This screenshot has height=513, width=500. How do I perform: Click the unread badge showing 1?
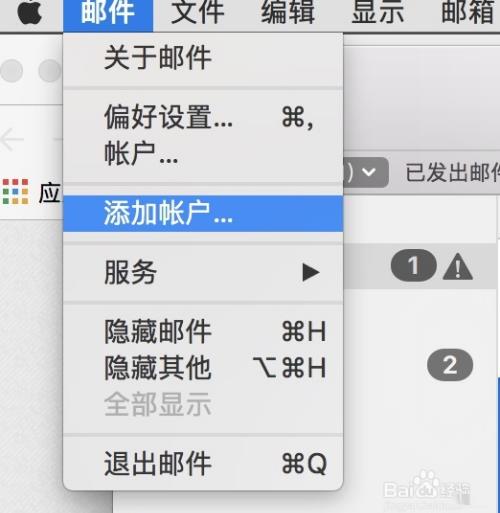[413, 265]
